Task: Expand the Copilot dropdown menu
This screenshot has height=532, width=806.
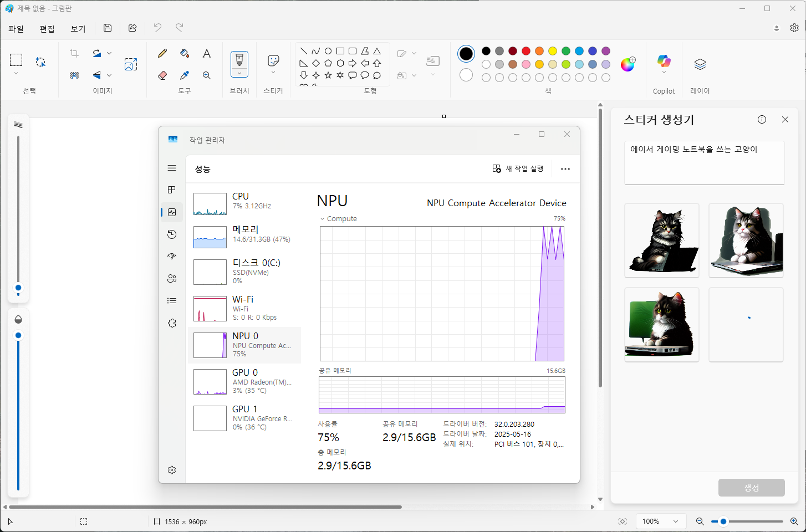Action: (x=664, y=73)
